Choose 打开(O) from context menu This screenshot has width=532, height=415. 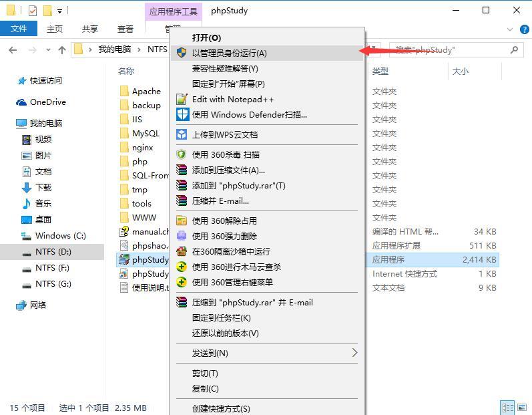267,37
